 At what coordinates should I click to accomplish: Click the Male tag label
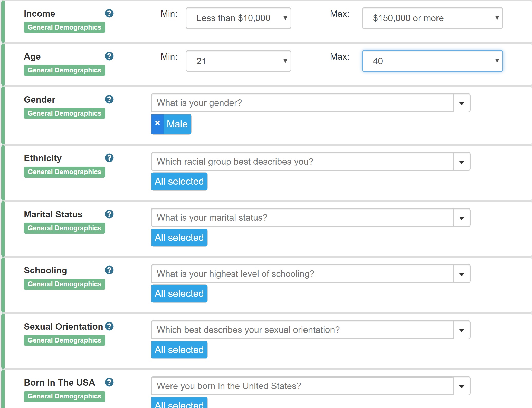pos(177,124)
